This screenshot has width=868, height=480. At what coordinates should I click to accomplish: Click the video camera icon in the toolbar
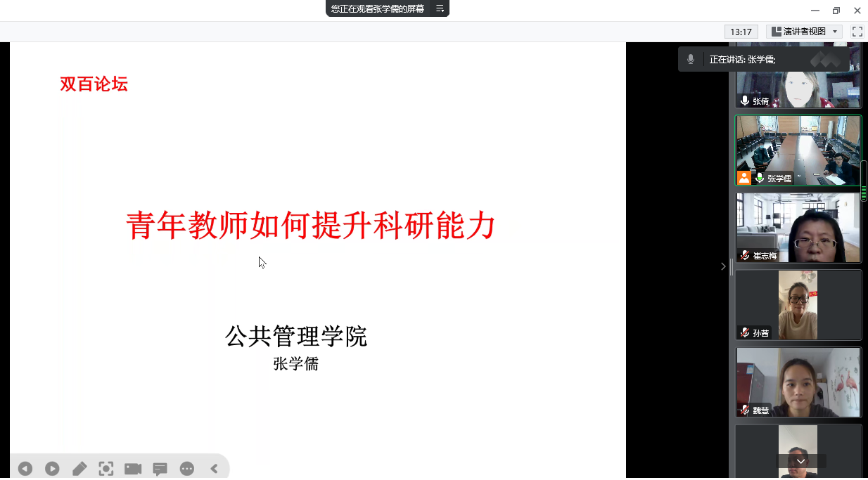coord(133,469)
